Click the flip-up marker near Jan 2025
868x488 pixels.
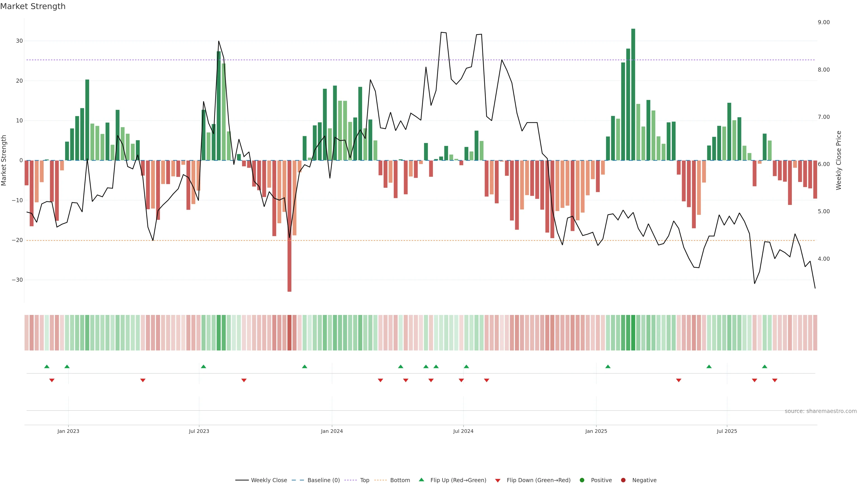(608, 366)
